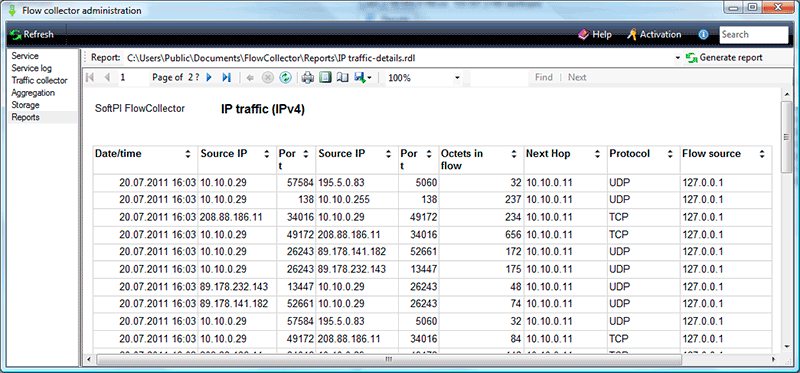Select Service log in sidebar
The width and height of the screenshot is (800, 373).
coord(32,68)
